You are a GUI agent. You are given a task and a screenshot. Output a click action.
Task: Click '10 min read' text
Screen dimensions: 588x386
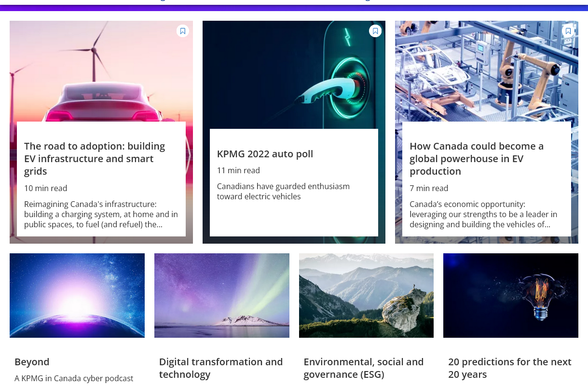point(46,188)
